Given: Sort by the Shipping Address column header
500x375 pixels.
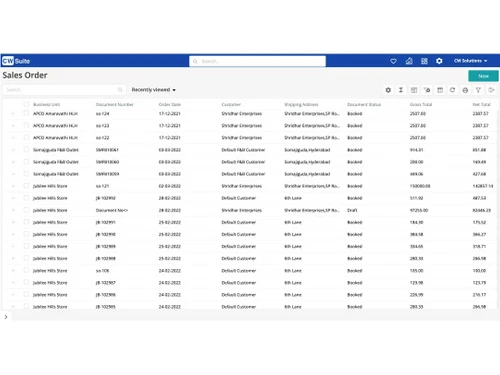Looking at the screenshot, I should [301, 105].
